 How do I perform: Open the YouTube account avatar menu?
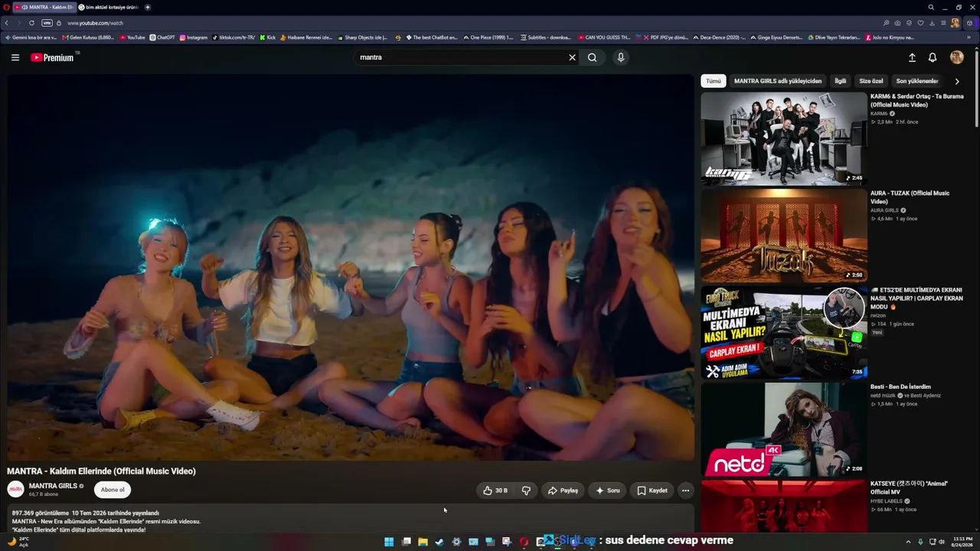point(956,57)
